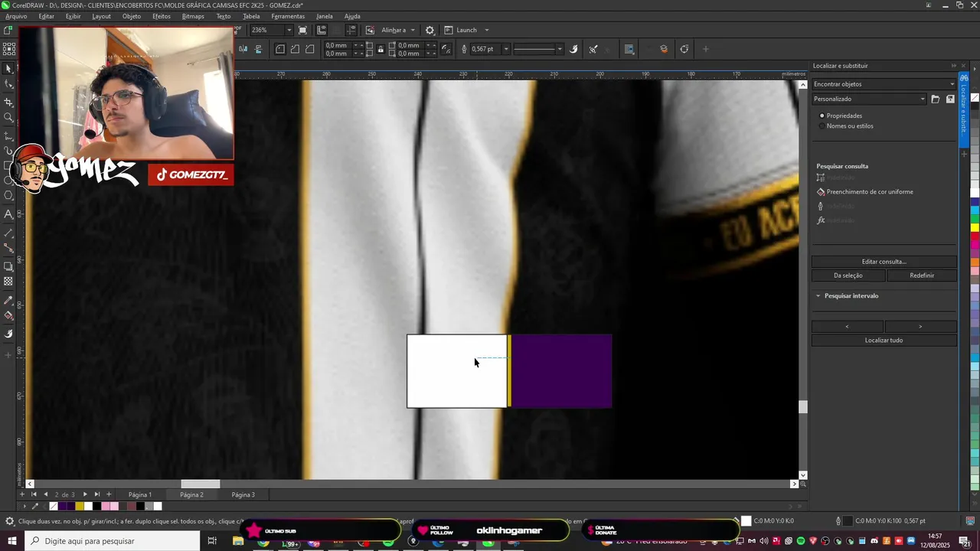Select the Crop tool
The height and width of the screenshot is (551, 980).
(x=9, y=102)
